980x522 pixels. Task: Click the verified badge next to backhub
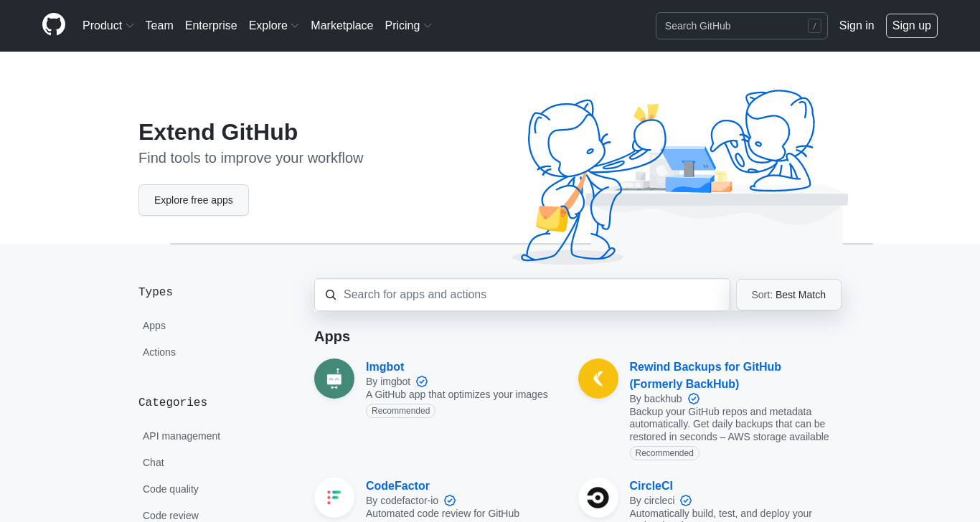pyautogui.click(x=694, y=399)
